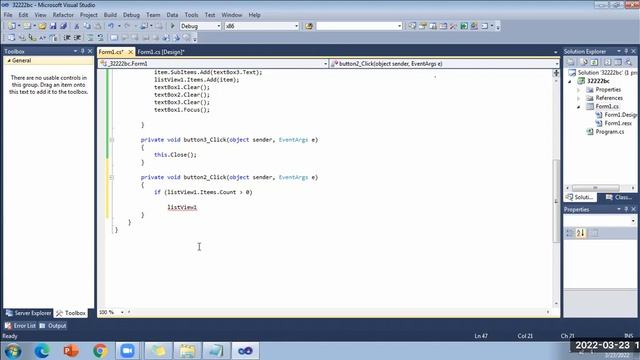Screen dimensions: 640x360
Task: Click the Cut scissors icon
Action: pos(76,26)
